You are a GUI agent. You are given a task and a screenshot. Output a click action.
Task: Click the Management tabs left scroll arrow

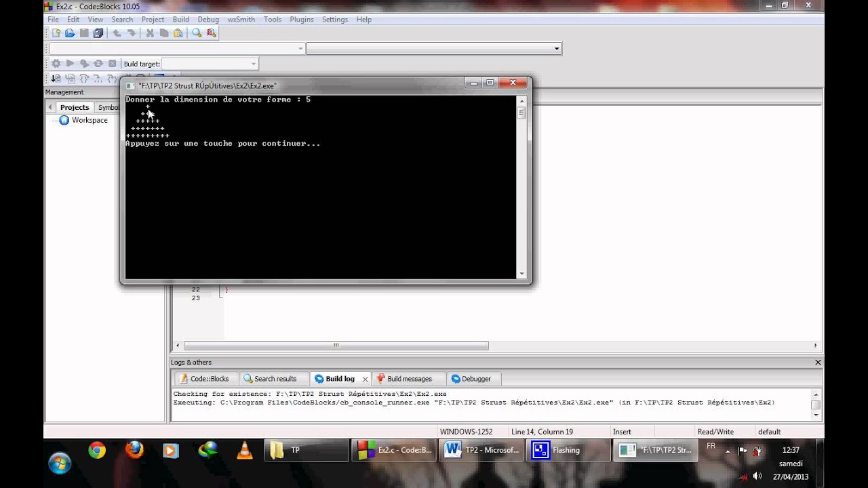point(50,107)
